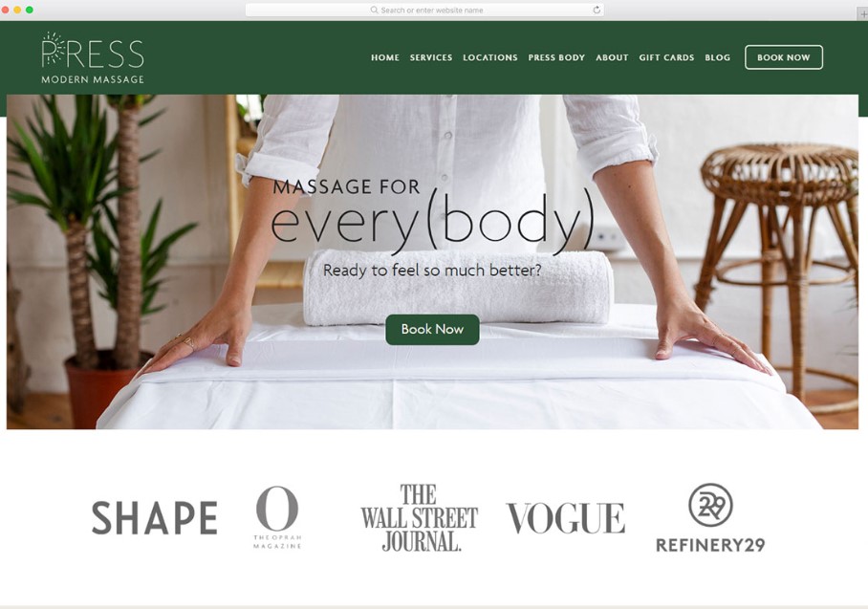868x609 pixels.
Task: Click the Refinery29 logo
Action: 710,517
